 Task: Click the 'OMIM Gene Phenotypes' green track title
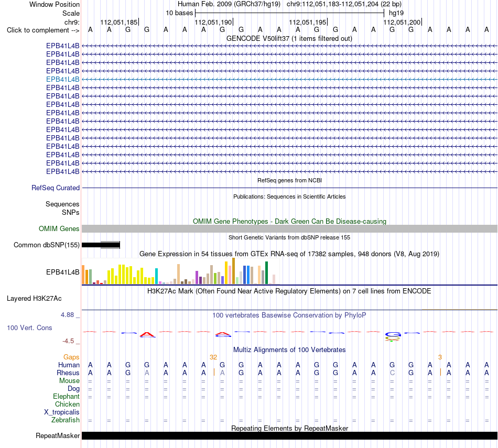click(x=289, y=221)
